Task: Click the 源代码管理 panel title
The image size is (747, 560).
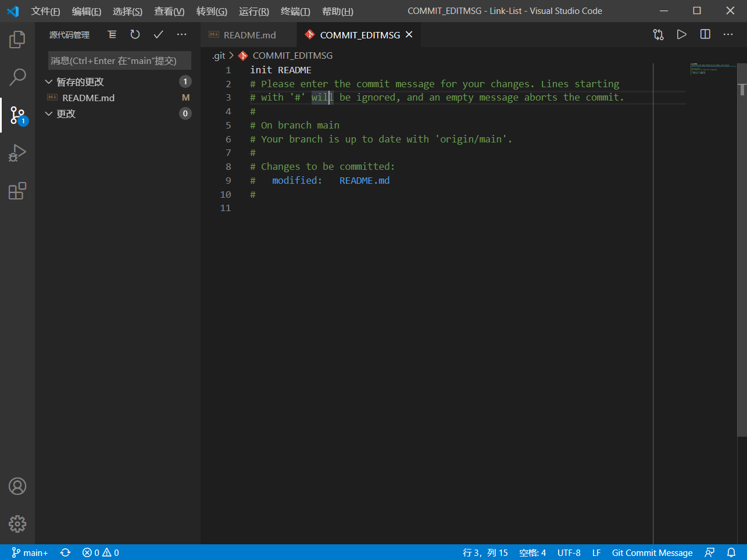Action: [x=70, y=35]
